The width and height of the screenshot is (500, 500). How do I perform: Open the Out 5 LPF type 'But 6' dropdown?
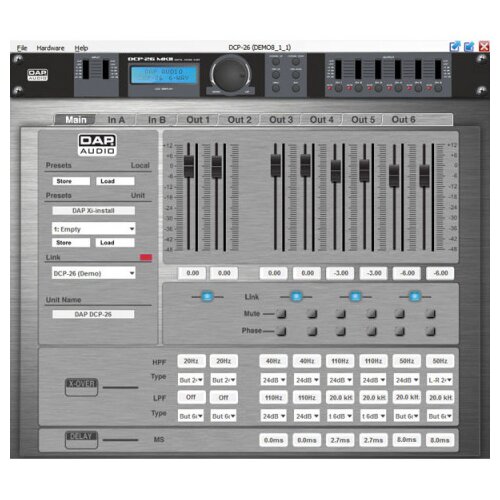pos(407,416)
